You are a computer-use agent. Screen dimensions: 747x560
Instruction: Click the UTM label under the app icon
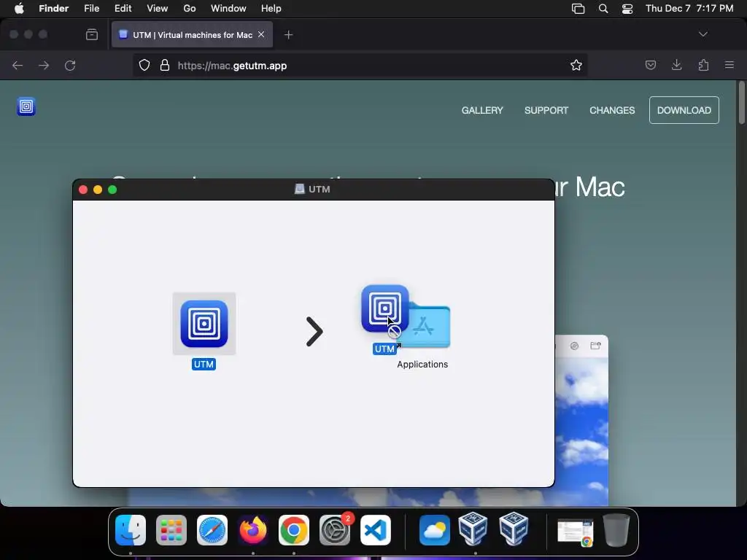click(204, 365)
